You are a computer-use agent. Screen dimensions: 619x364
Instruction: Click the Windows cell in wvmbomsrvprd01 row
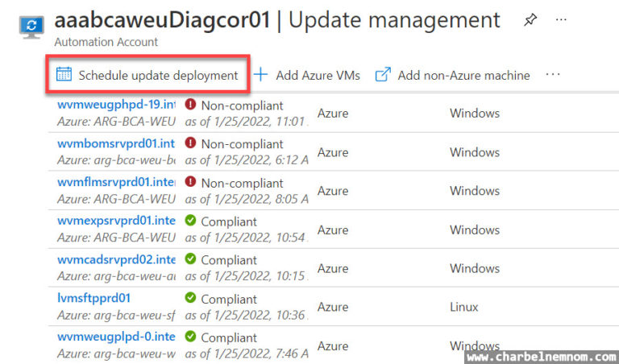click(475, 152)
